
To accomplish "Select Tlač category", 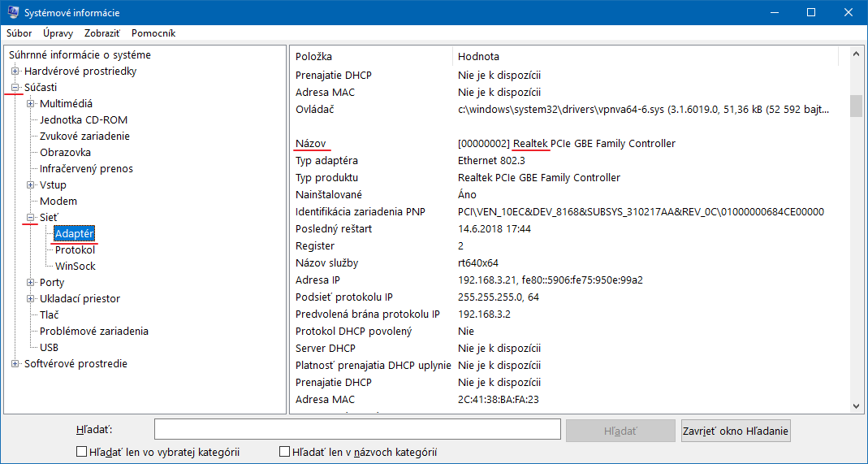I will [50, 315].
